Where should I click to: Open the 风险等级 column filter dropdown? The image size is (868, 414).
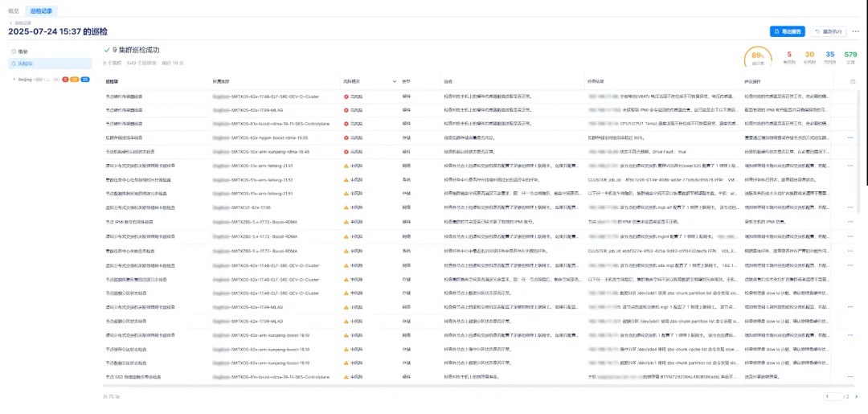click(x=394, y=81)
